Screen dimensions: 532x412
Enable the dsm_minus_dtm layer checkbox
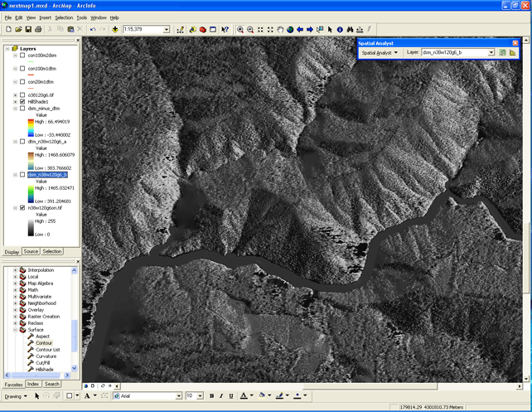point(22,109)
